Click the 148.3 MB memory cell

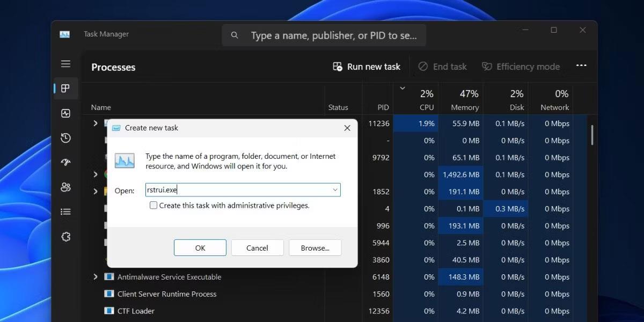(460, 277)
